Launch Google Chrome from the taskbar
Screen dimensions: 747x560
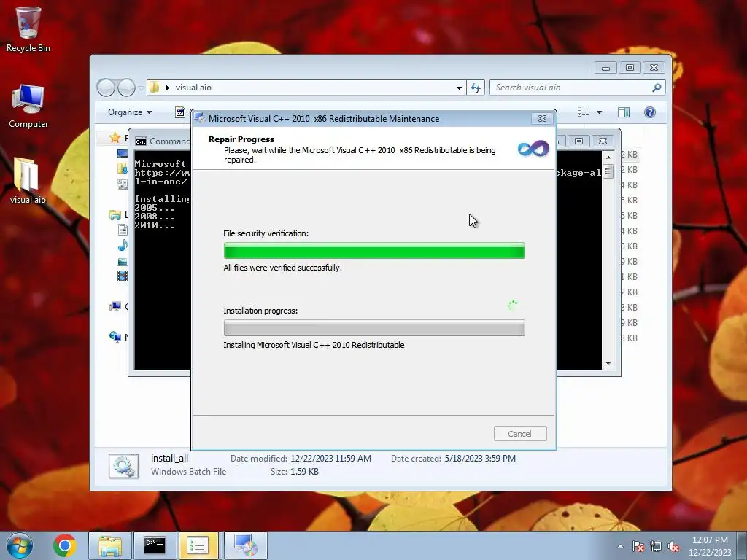coord(65,545)
